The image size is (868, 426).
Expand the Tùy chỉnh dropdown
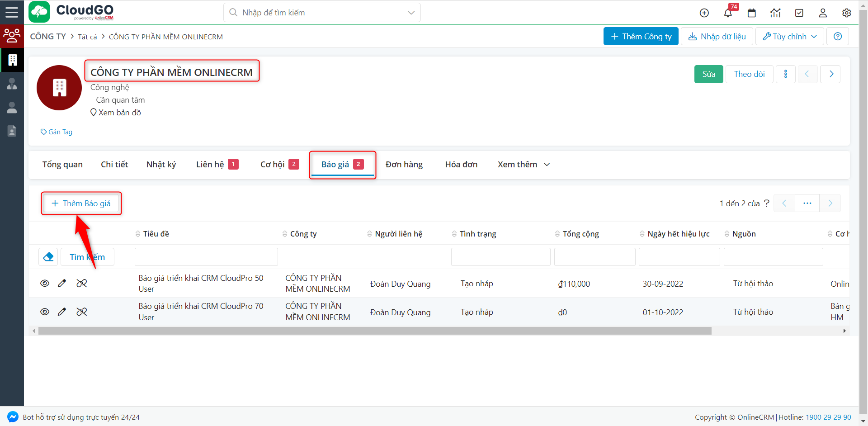790,37
